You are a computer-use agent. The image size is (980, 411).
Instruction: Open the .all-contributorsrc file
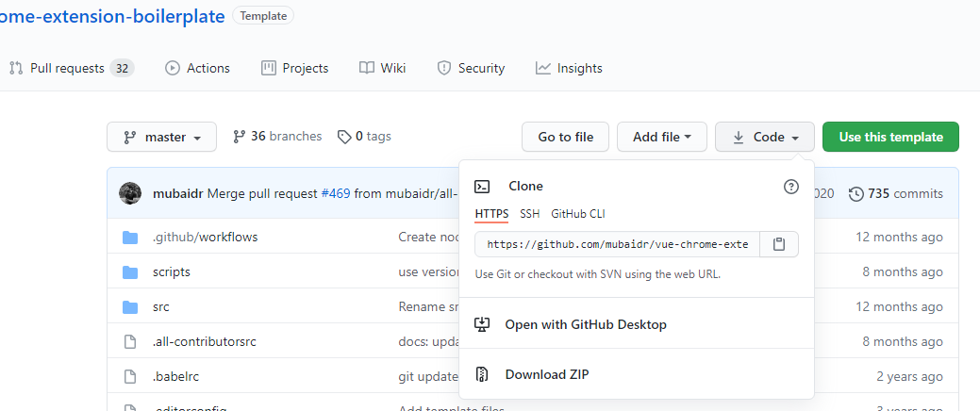click(x=205, y=341)
